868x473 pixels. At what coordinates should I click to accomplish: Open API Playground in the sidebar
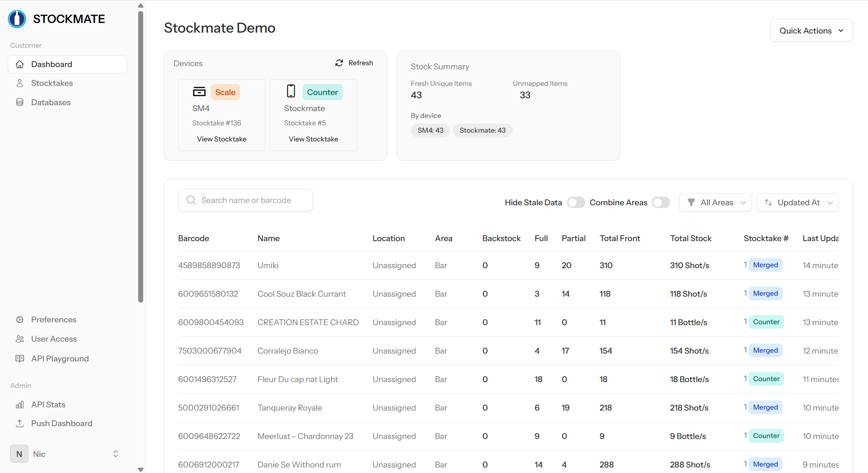[67, 359]
